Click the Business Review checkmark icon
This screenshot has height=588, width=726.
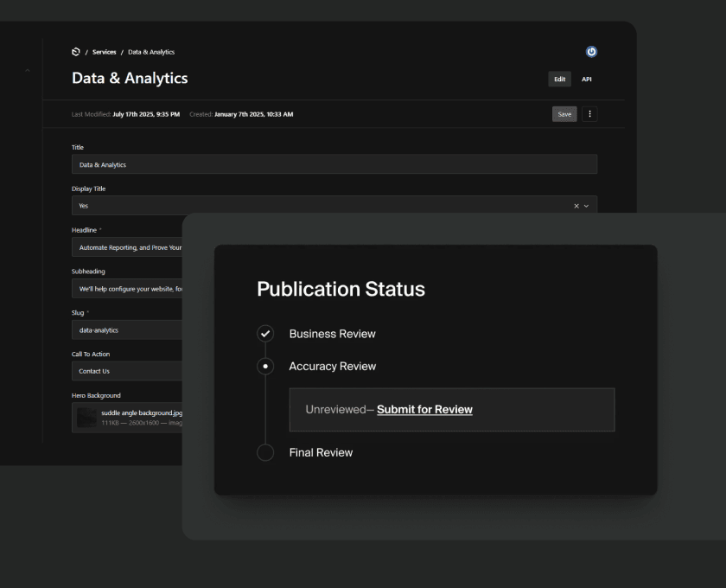click(265, 334)
